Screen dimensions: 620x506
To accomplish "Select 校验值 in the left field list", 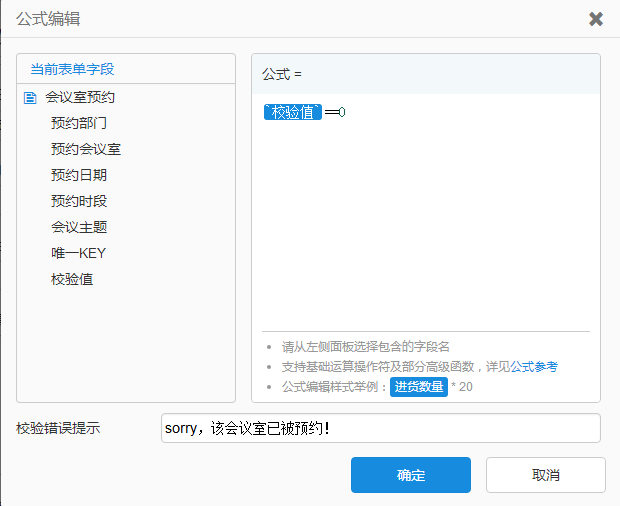I will tap(72, 280).
